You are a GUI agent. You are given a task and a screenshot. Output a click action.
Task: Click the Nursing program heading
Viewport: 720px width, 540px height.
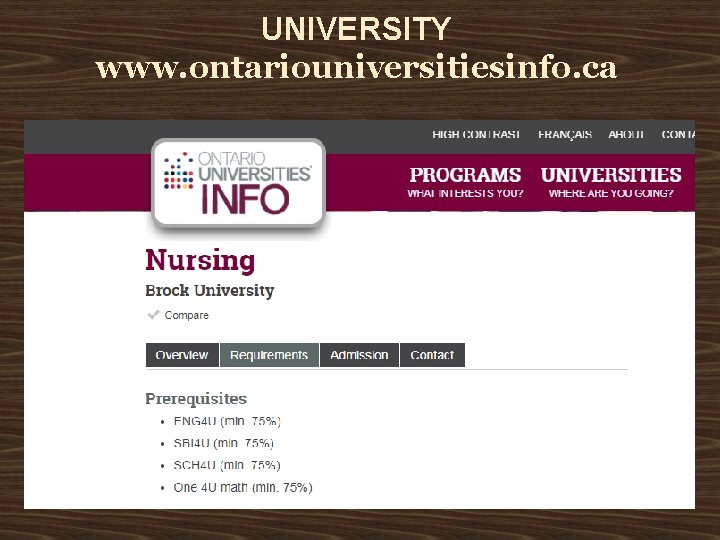tap(200, 260)
